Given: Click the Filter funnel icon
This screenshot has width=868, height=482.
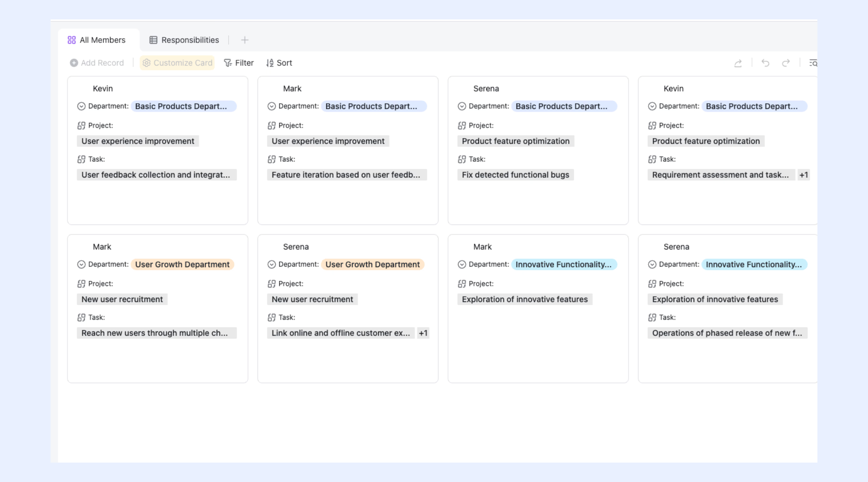Looking at the screenshot, I should click(x=228, y=63).
